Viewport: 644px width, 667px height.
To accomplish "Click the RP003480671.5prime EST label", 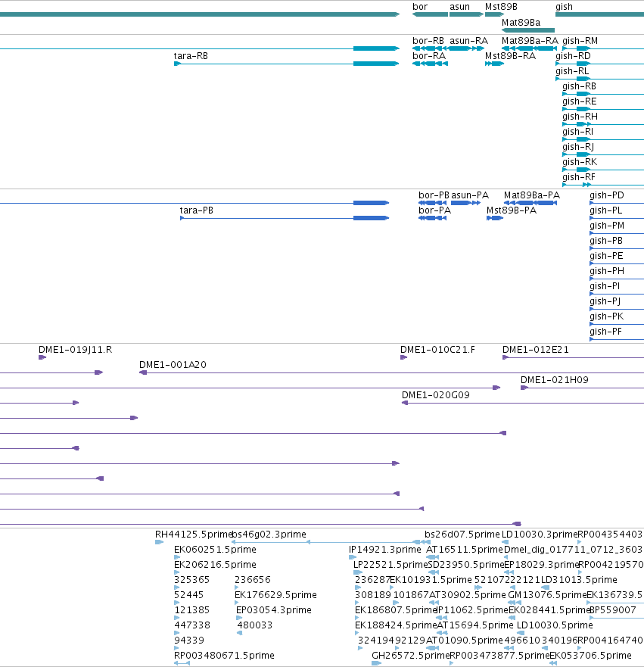I will click(x=224, y=656).
